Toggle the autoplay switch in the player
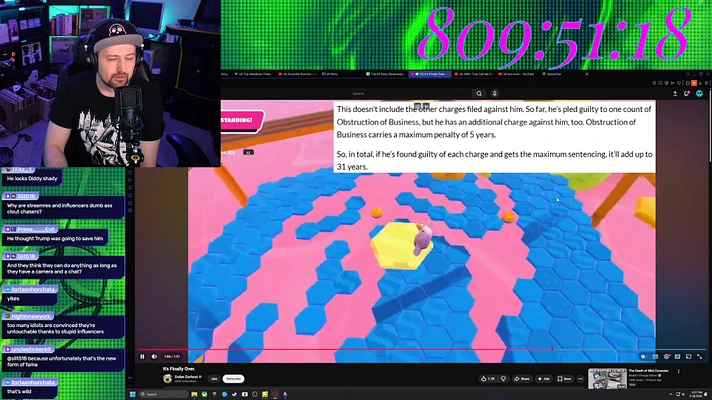 click(643, 356)
